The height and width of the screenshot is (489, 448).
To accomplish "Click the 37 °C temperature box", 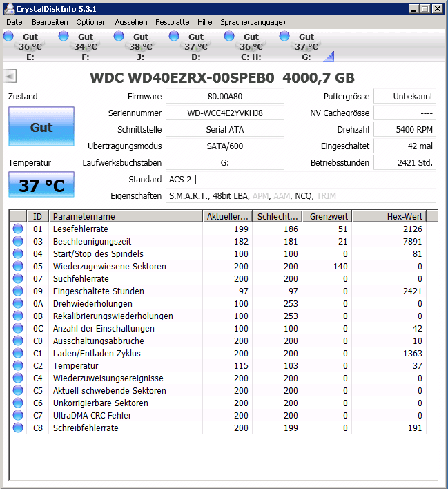I will pyautogui.click(x=41, y=184).
